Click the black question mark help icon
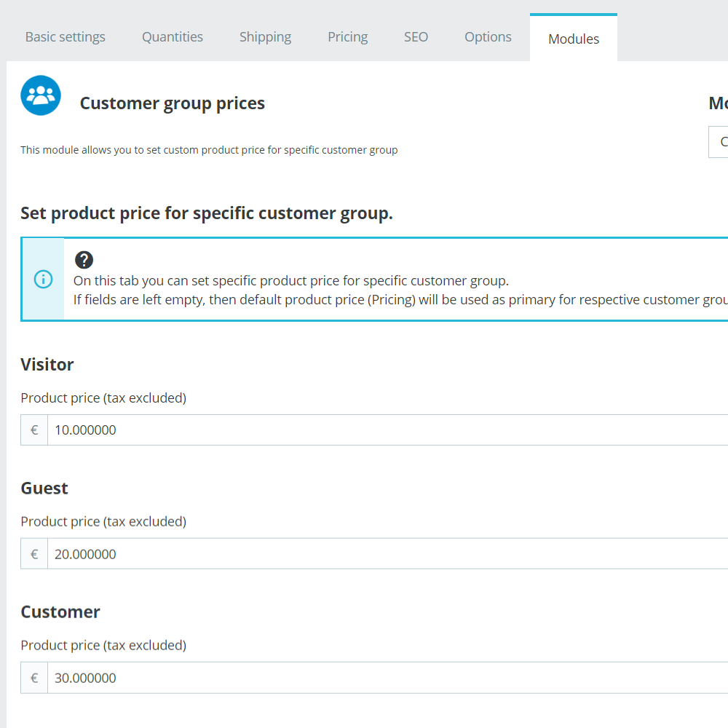This screenshot has width=728, height=728. 84,260
